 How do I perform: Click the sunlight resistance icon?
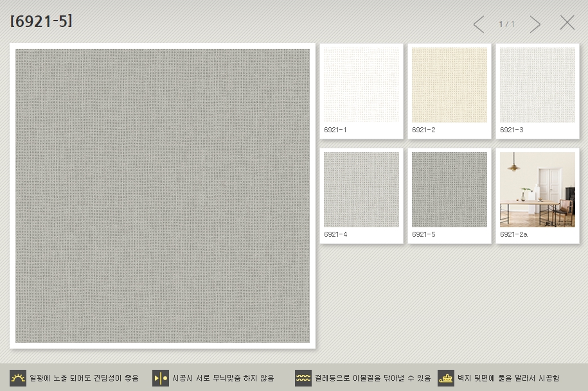coord(18,378)
